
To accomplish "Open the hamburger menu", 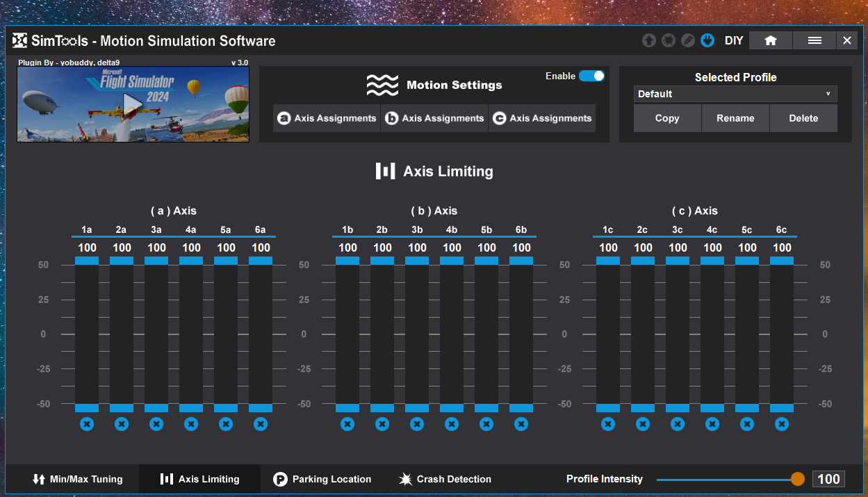I will pyautogui.click(x=814, y=40).
